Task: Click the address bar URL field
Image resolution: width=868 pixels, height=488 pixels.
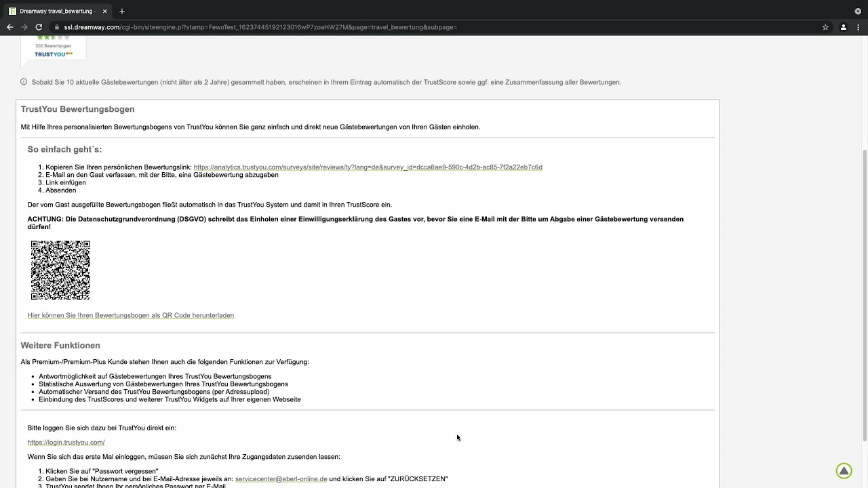Action: 434,27
